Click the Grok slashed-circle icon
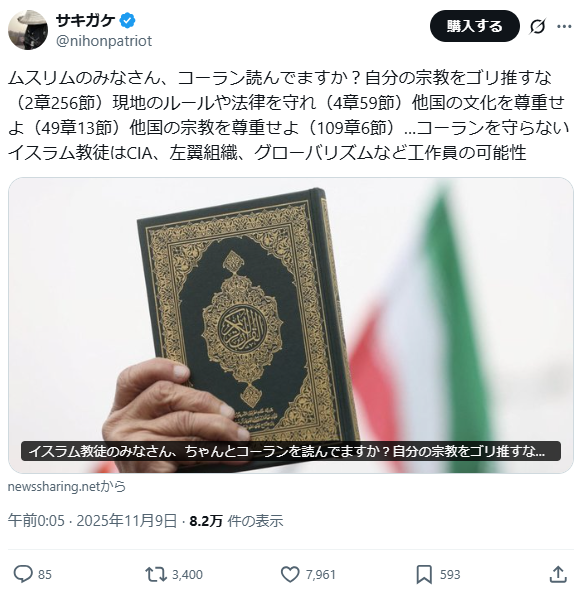 [537, 26]
